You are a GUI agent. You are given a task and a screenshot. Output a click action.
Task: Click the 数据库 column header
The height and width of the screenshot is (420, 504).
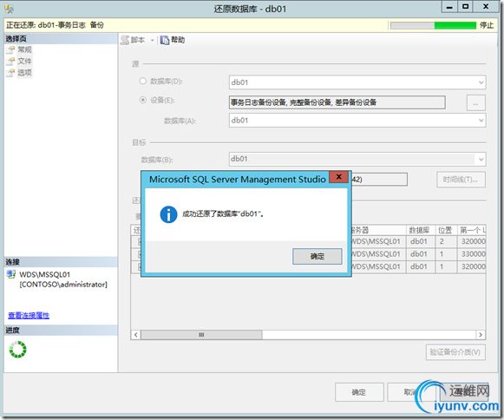(421, 230)
